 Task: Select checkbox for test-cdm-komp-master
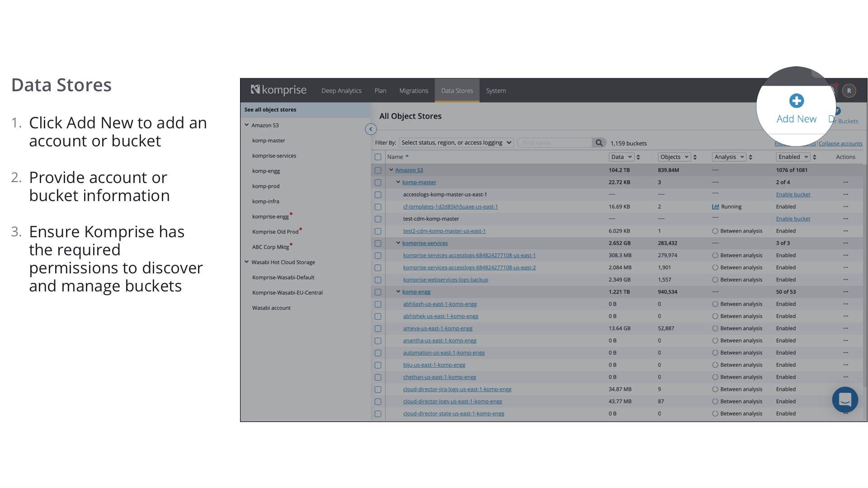click(x=378, y=219)
